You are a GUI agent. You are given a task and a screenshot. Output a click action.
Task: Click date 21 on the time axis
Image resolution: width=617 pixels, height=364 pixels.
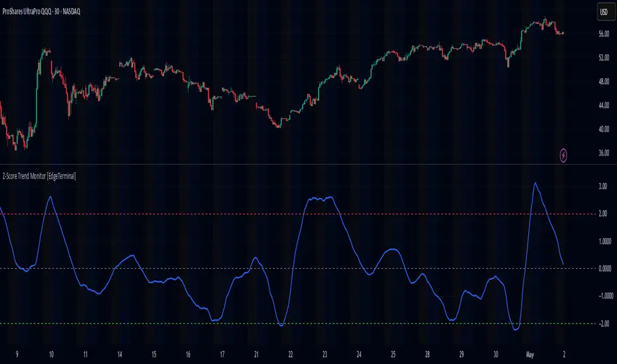[x=256, y=355]
